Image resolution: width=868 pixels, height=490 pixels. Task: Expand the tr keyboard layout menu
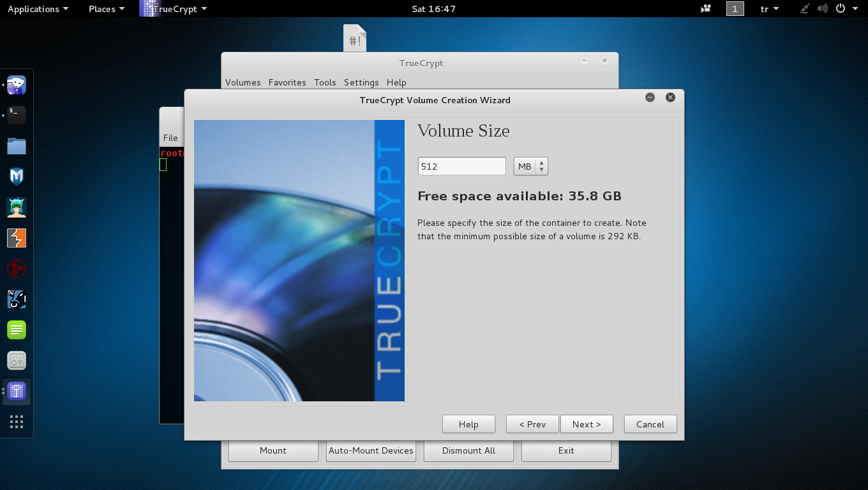point(770,9)
